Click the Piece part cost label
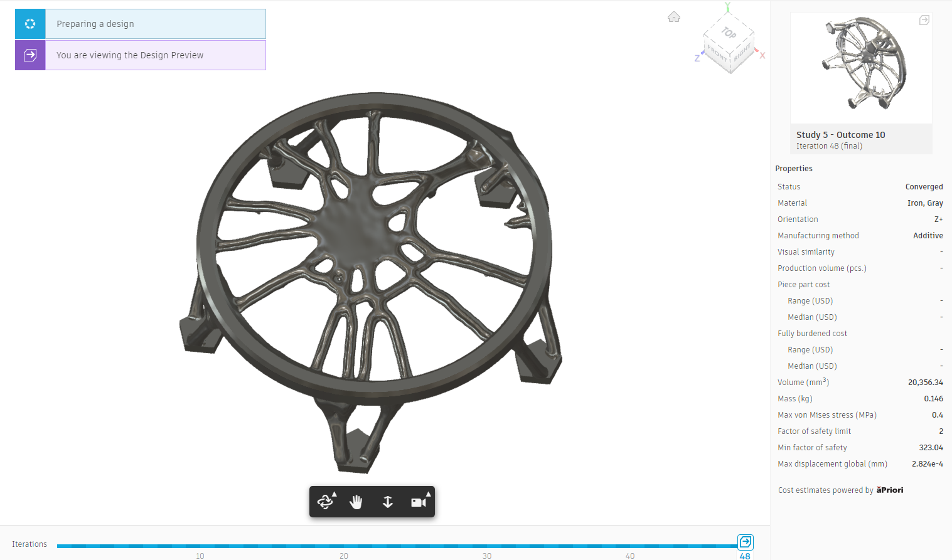 tap(804, 285)
